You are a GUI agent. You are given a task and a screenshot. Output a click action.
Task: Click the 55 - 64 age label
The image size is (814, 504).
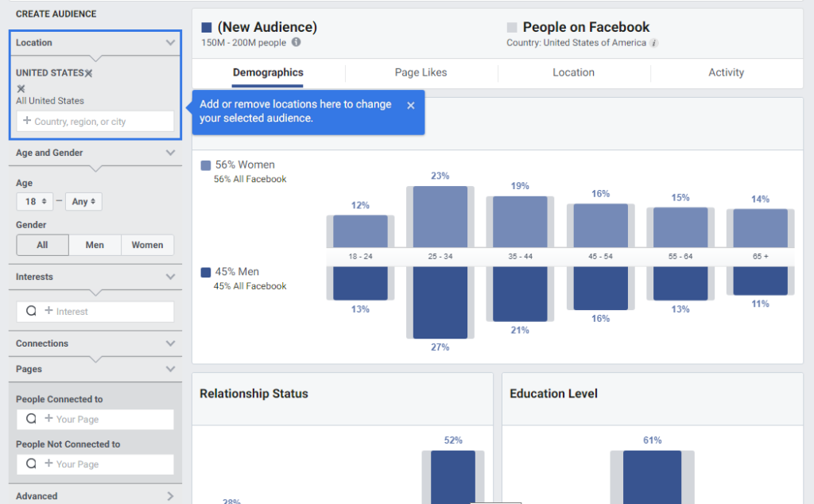pyautogui.click(x=680, y=257)
